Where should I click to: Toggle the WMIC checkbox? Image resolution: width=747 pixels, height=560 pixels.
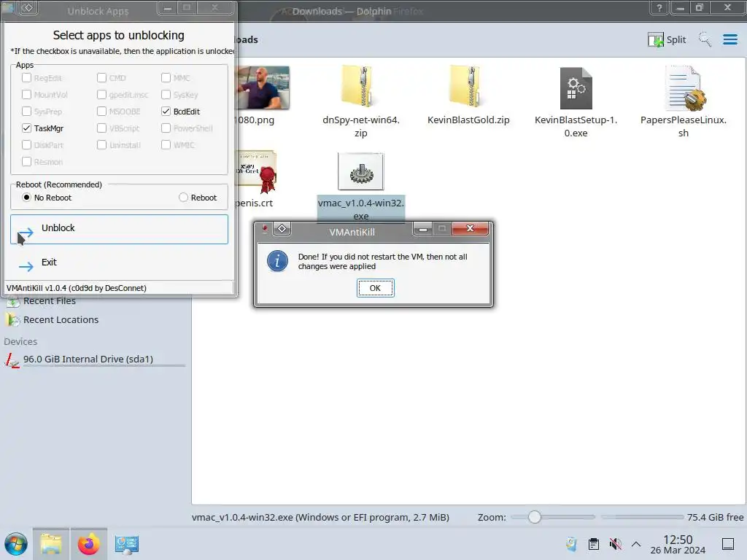[x=166, y=145]
